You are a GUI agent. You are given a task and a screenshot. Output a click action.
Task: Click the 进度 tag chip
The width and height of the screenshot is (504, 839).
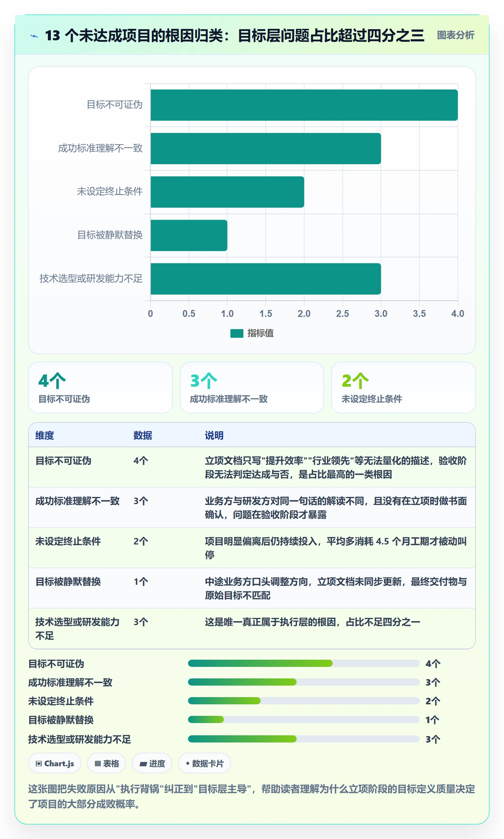click(x=152, y=763)
